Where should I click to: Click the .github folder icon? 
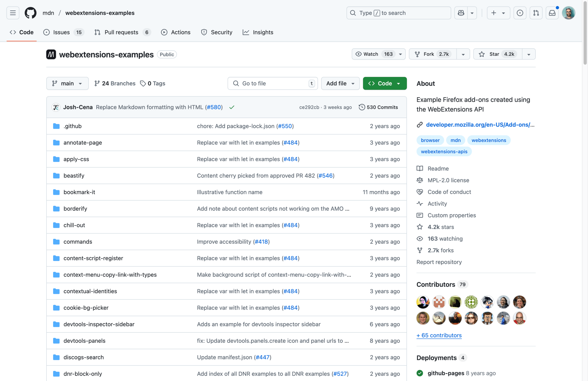[56, 126]
